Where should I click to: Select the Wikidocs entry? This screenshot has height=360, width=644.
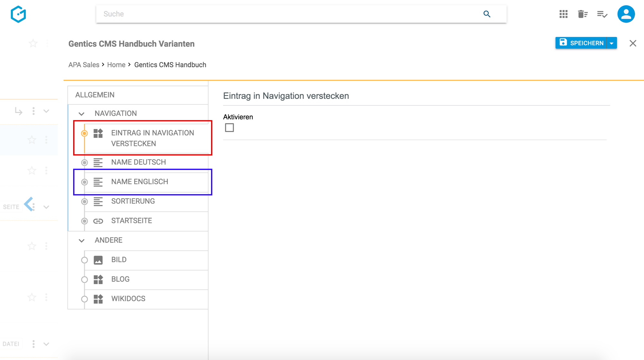tap(146, 299)
